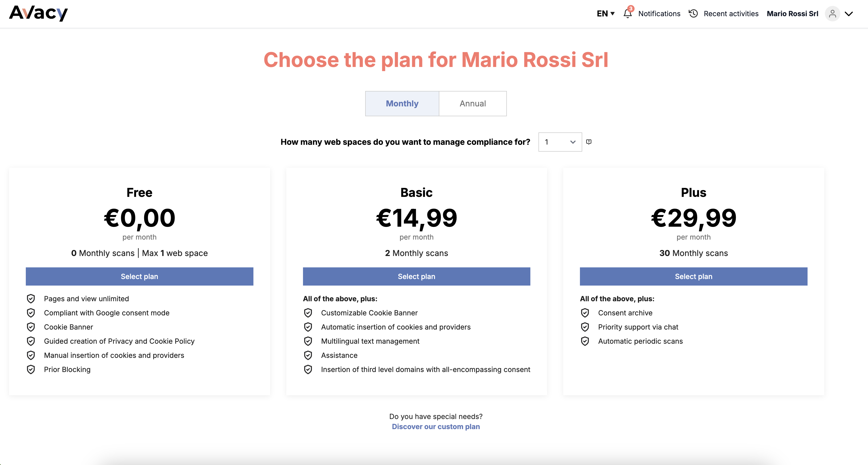
Task: Expand the account menu chevron
Action: pyautogui.click(x=849, y=14)
